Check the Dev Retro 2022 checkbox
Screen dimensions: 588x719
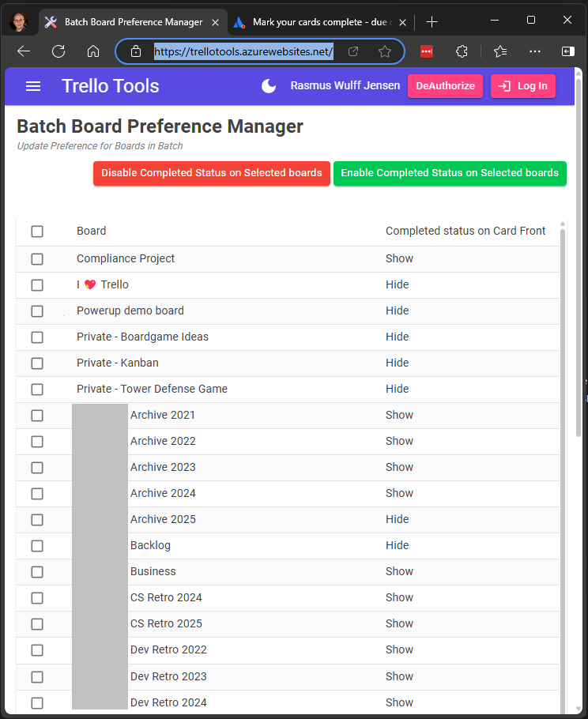37,650
